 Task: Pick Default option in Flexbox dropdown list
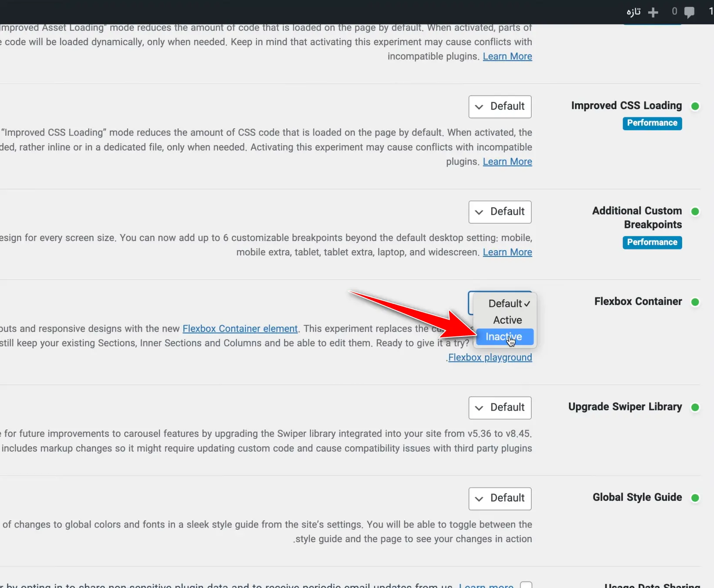[x=505, y=304]
